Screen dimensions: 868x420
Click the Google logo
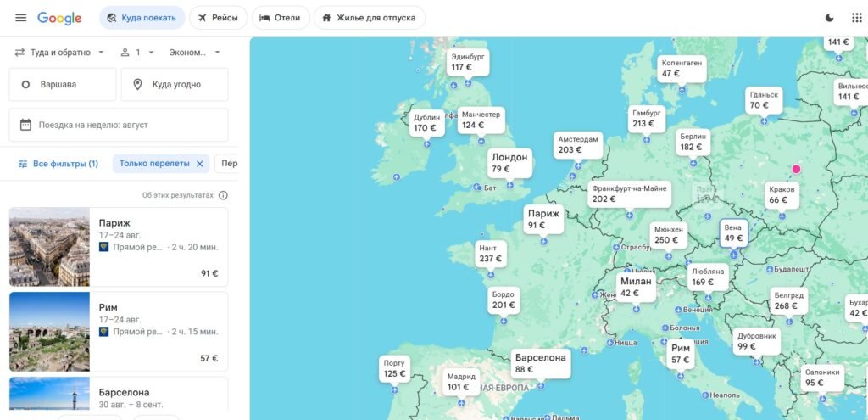coord(59,18)
